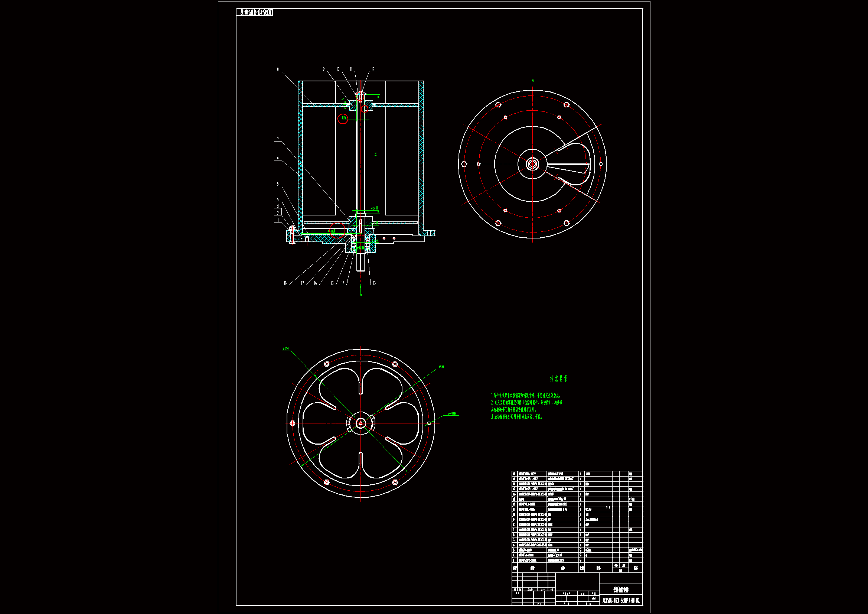Click section marker A above right view
868x614 pixels.
click(533, 80)
